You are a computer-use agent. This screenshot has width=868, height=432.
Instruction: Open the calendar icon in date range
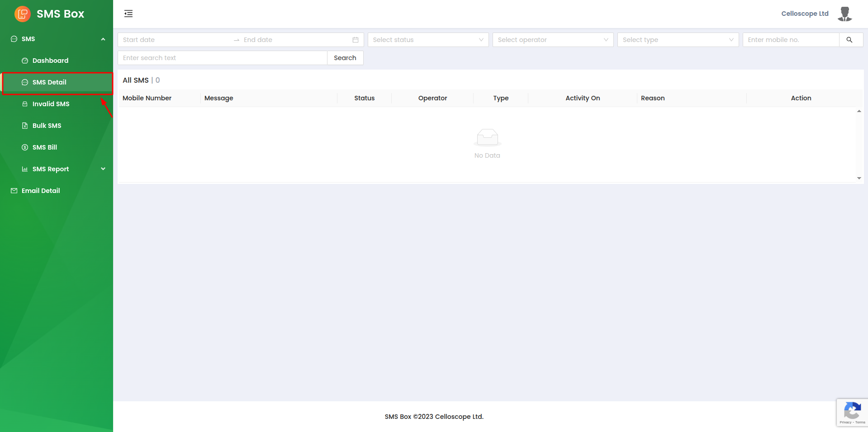pos(356,40)
